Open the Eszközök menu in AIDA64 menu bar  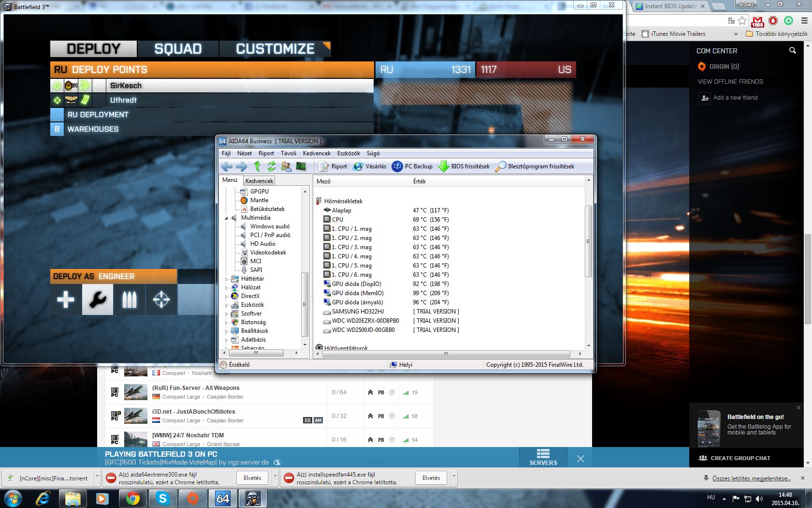pyautogui.click(x=348, y=153)
